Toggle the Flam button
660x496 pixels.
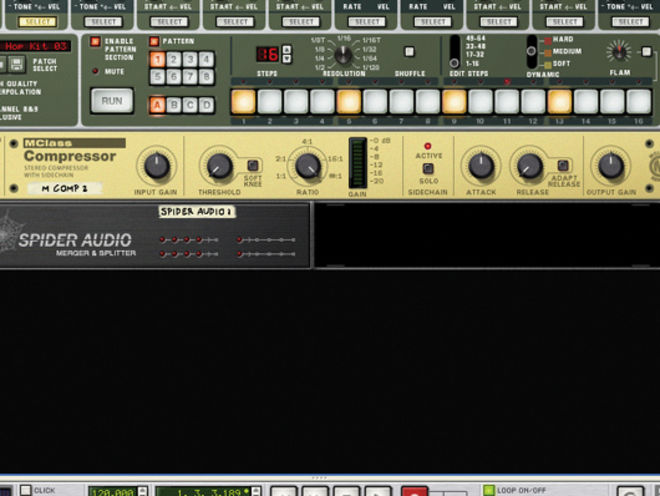tap(647, 51)
